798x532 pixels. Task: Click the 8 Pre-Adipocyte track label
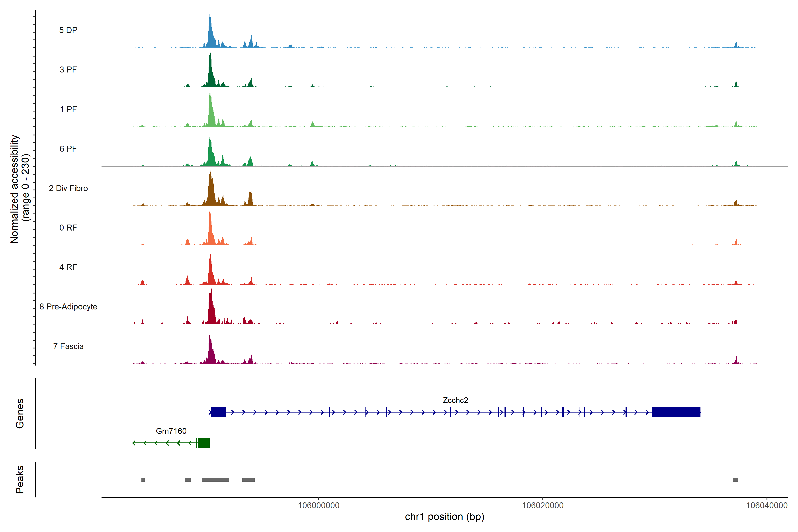click(x=68, y=306)
